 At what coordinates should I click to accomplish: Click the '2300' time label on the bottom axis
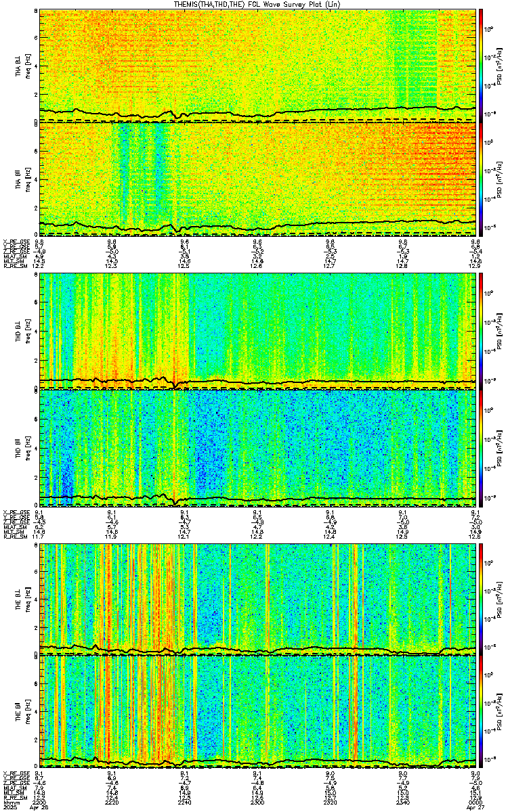point(258,801)
